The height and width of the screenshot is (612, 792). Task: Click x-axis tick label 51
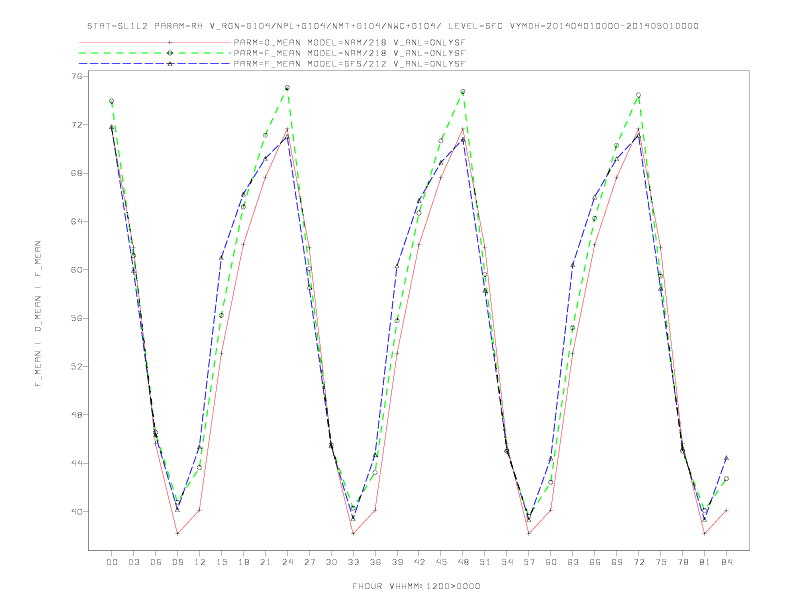pyautogui.click(x=485, y=562)
